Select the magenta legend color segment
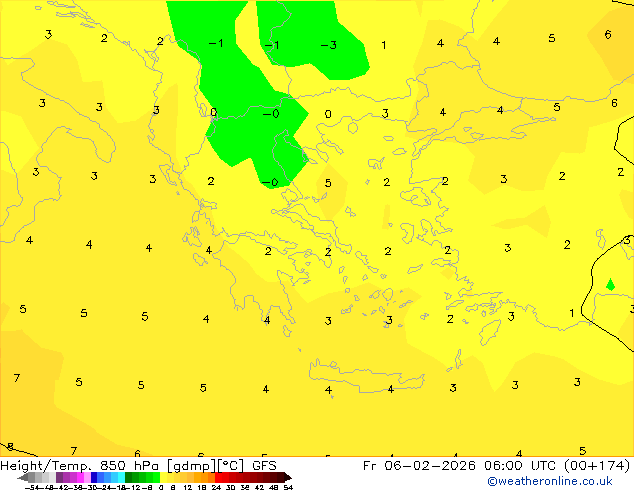This screenshot has width=634, height=490. [x=80, y=477]
